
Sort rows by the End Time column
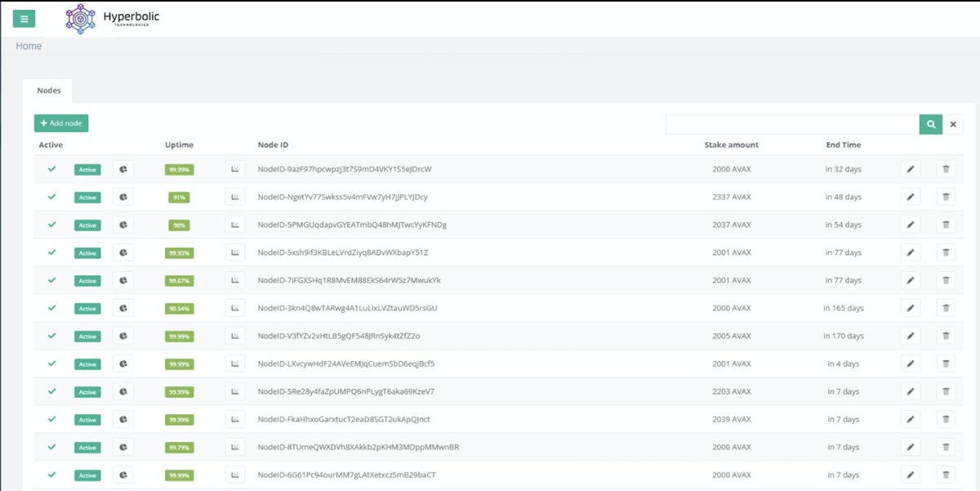(843, 145)
